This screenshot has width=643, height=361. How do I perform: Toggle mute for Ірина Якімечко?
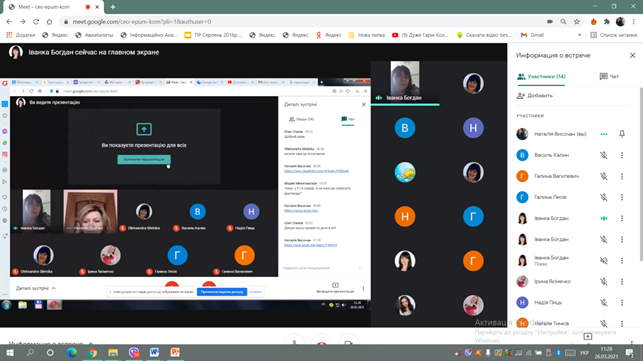coord(604,281)
